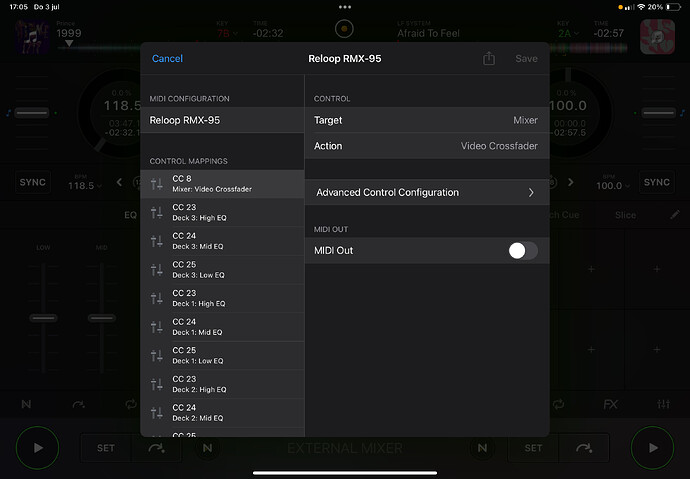Tap the left loop arrows icon
Viewport: 690px width, 479px height.
pos(131,404)
